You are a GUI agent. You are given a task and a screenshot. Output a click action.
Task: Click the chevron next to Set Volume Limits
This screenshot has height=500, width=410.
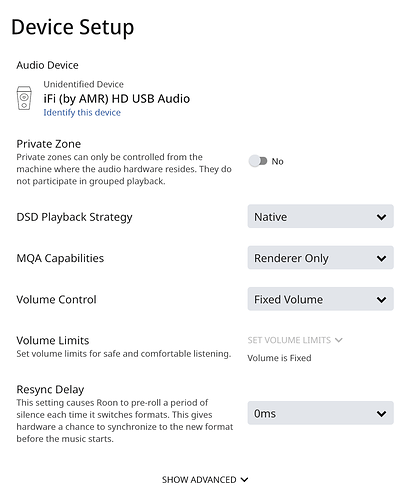tap(339, 340)
